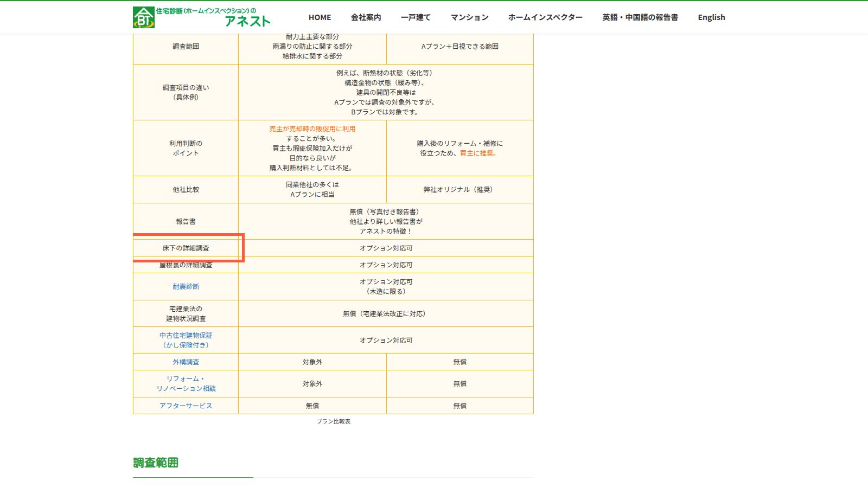
Task: Click 同業他社の多くはAプランに相当 cell
Action: click(x=312, y=189)
